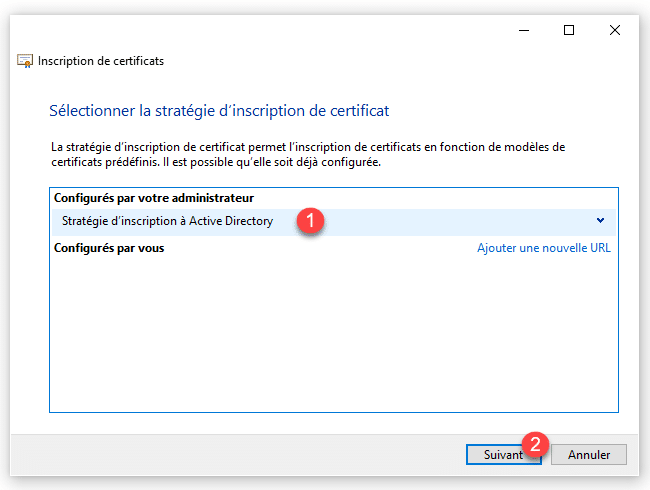The height and width of the screenshot is (490, 650).
Task: Expand the Active Directory policy details chevron
Action: click(x=600, y=221)
